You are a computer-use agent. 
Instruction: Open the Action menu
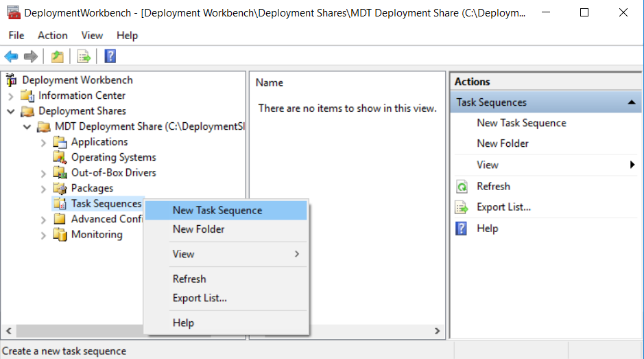(53, 36)
